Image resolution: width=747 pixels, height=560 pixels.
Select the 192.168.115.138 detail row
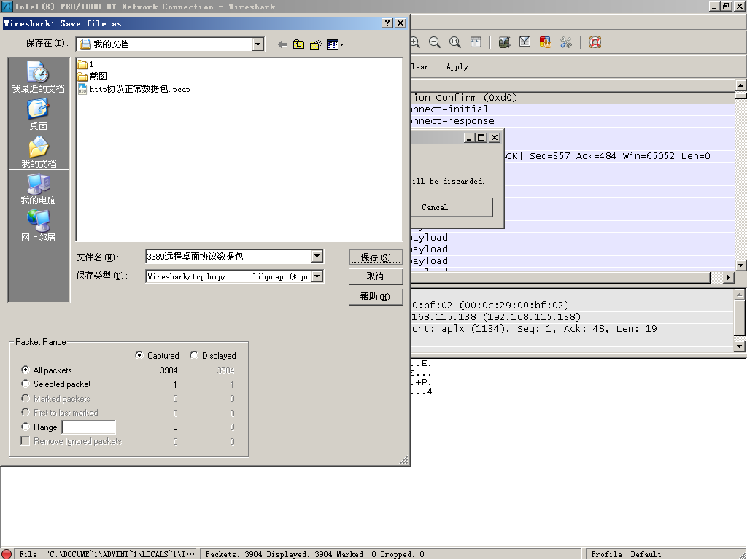click(572, 317)
